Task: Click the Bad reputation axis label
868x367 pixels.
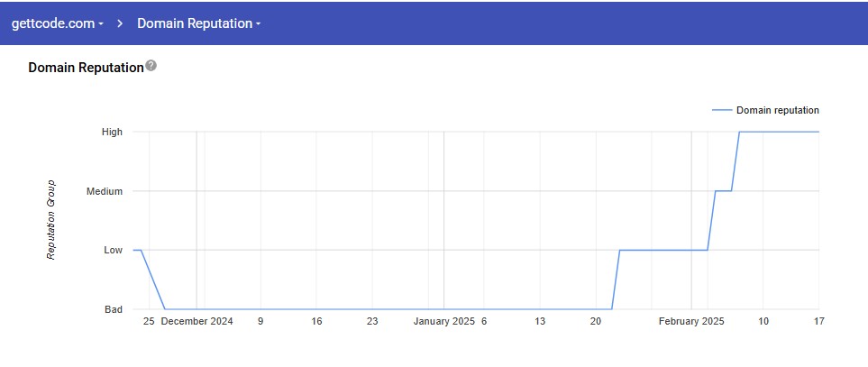Action: click(x=113, y=309)
